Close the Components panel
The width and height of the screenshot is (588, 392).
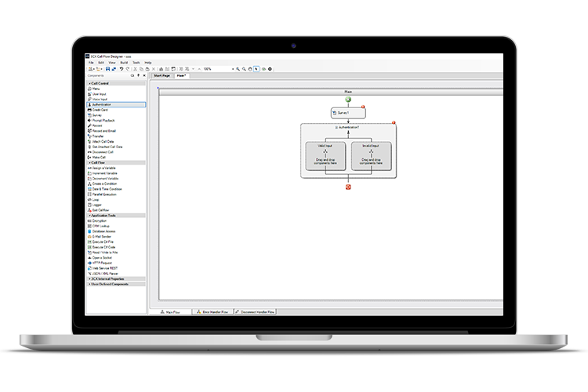tap(145, 76)
